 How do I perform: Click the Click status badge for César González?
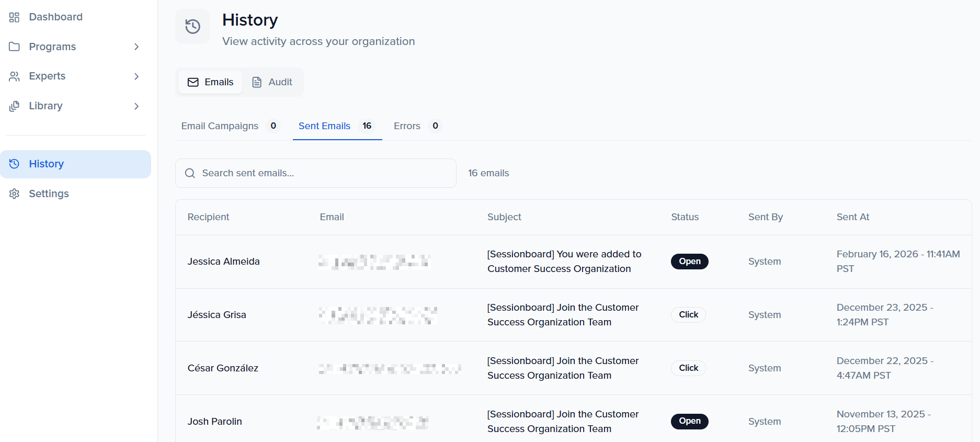tap(688, 368)
